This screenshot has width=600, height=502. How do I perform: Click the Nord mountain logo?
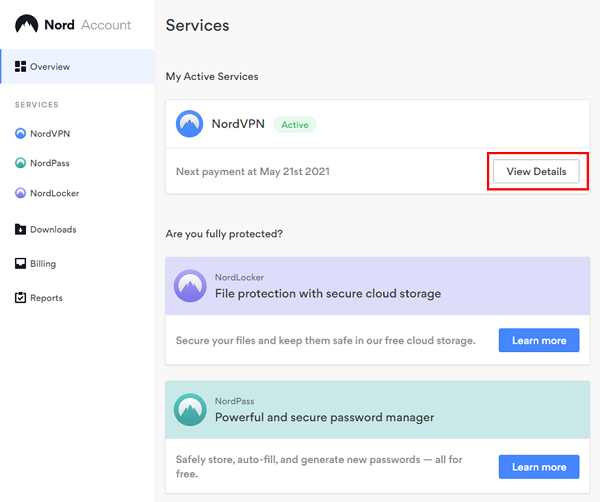coord(26,24)
